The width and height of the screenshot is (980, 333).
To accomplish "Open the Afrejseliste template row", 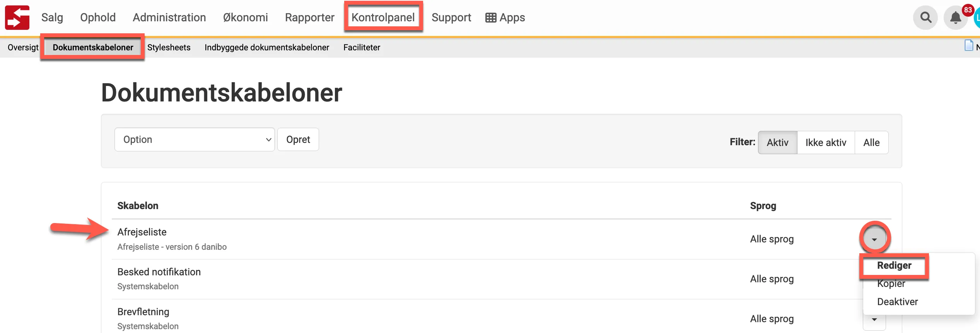I will click(142, 232).
